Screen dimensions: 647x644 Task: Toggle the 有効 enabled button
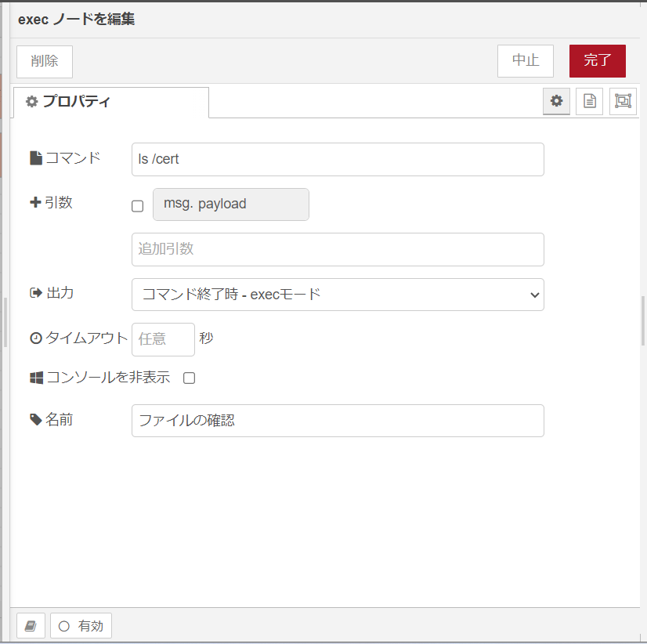[81, 626]
